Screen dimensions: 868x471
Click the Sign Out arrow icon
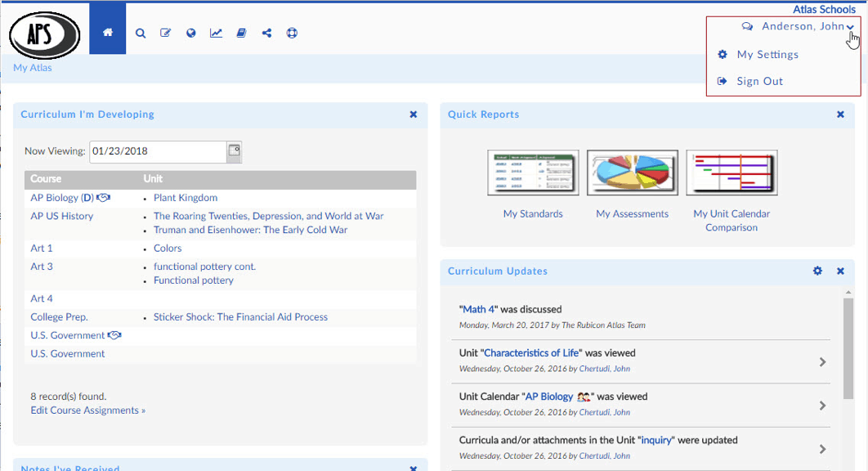[722, 81]
